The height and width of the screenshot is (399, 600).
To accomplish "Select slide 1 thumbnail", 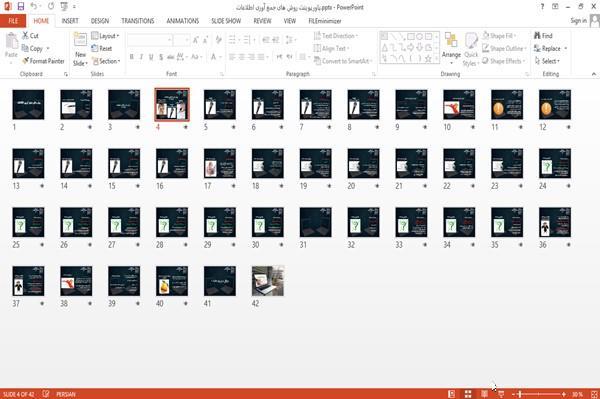I will point(28,104).
